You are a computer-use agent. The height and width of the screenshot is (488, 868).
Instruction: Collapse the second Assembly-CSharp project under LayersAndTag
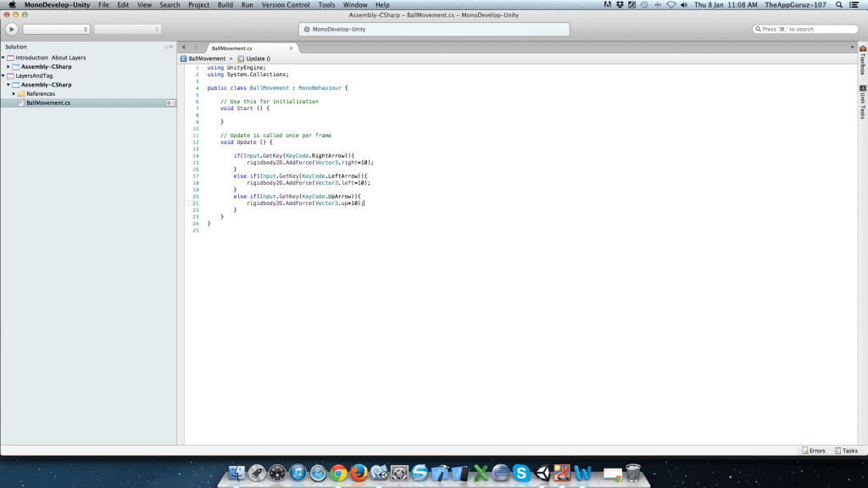(8, 85)
